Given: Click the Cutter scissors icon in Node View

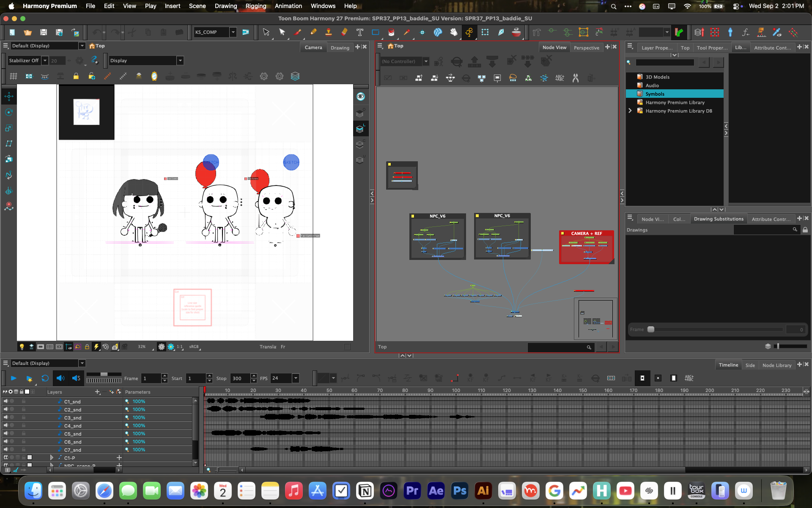Looking at the screenshot, I should click(575, 78).
